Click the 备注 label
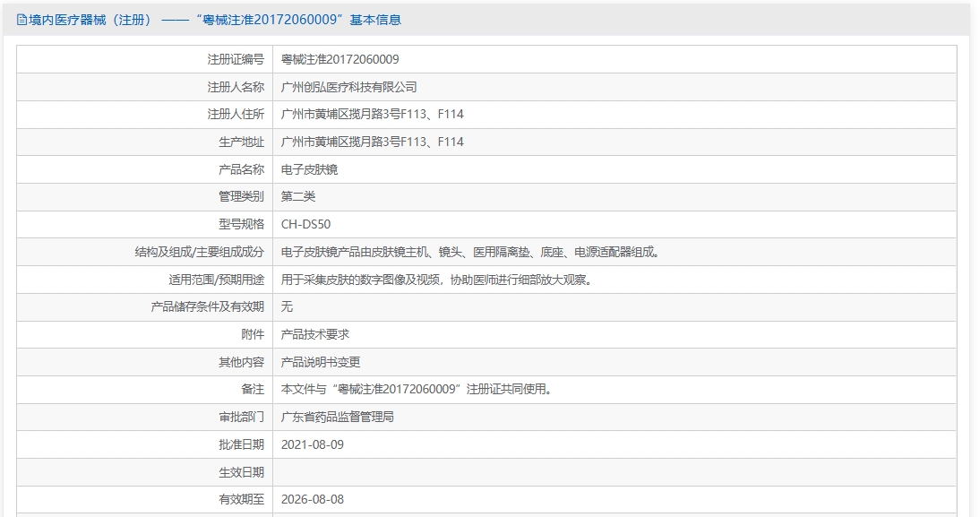This screenshot has height=517, width=980. 253,389
